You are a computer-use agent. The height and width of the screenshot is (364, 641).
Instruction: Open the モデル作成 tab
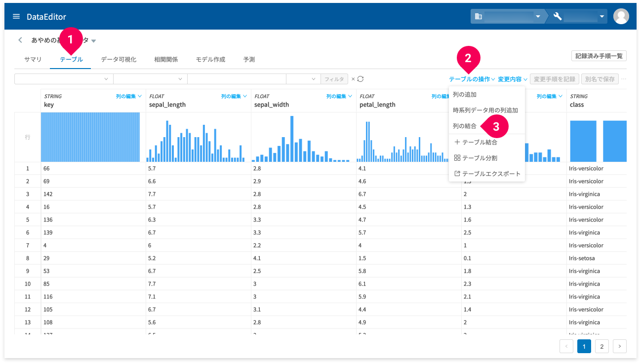tap(210, 59)
